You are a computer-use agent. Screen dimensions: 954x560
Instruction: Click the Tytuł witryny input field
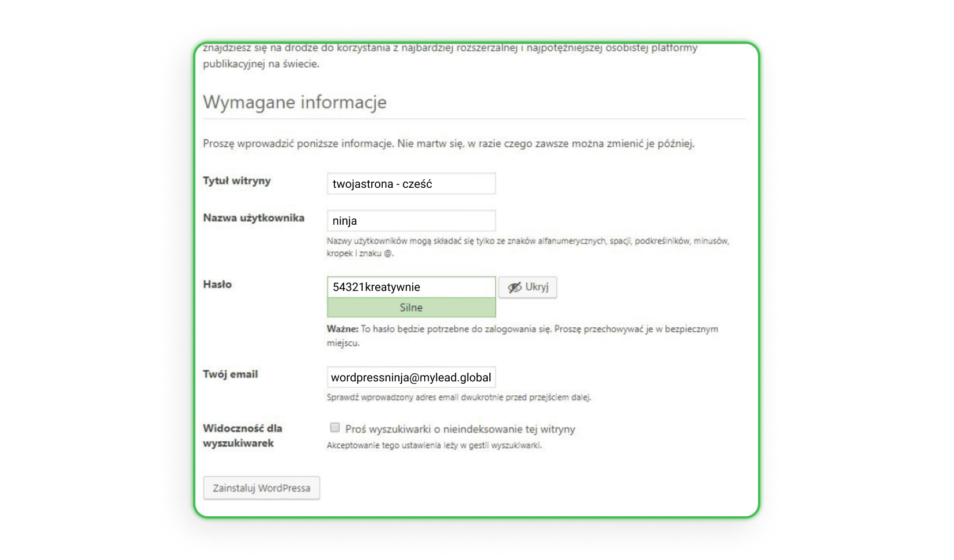411,184
